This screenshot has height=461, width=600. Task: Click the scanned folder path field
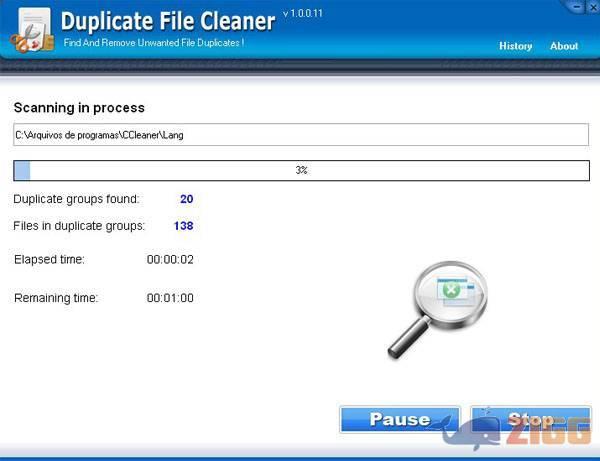(301, 135)
